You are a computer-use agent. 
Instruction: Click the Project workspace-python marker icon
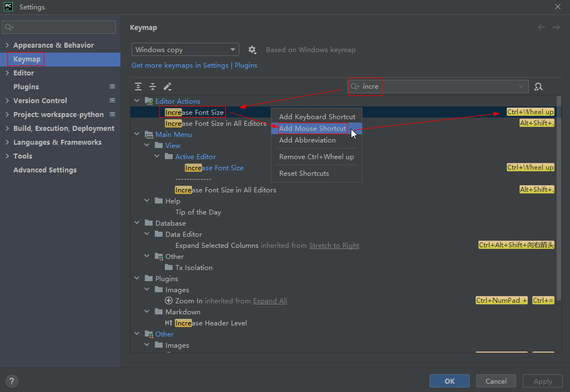tap(112, 114)
